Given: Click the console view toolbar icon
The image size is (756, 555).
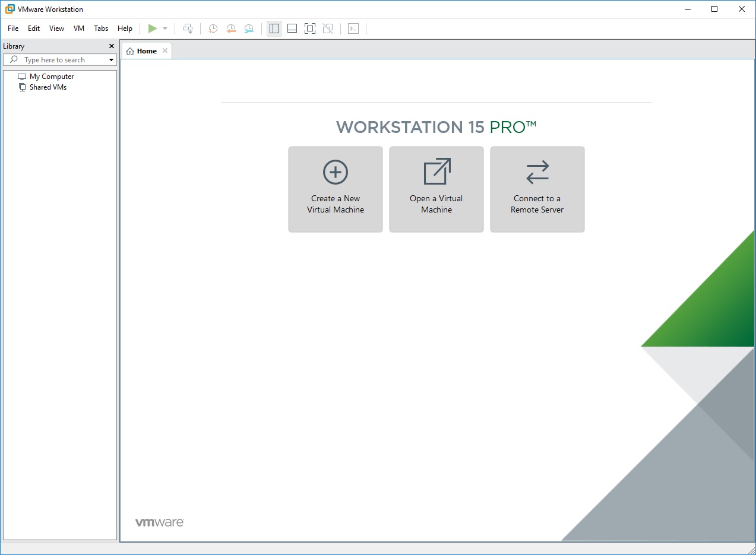Looking at the screenshot, I should 353,28.
